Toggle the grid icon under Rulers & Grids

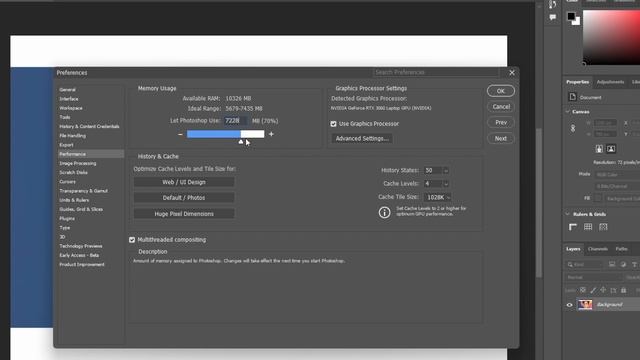(588, 227)
